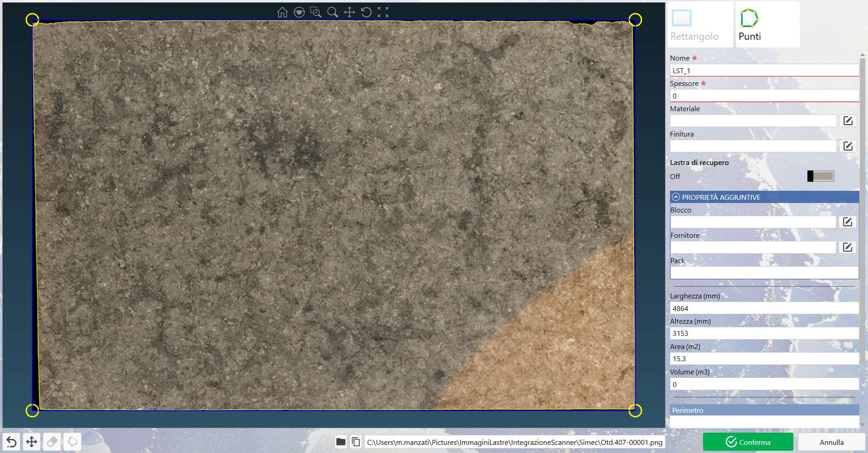Open the Fornitore edit icon
Screen dimensions: 868x453
pyautogui.click(x=847, y=247)
